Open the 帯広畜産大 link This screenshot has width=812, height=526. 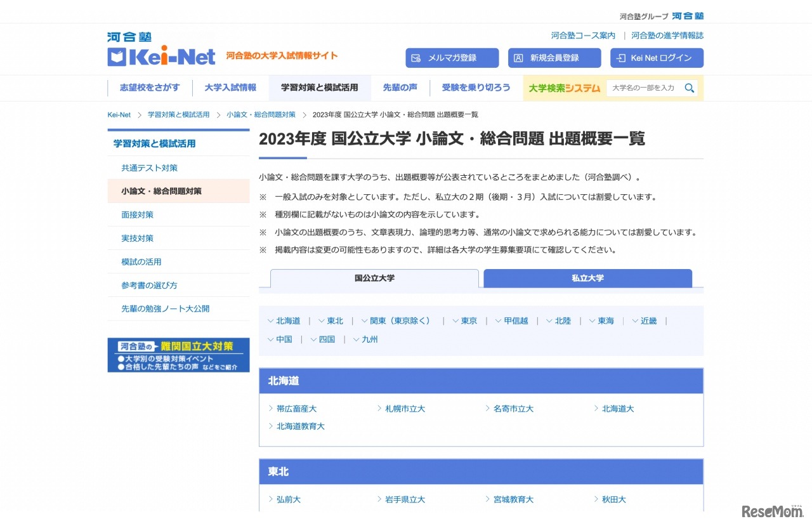click(x=296, y=409)
